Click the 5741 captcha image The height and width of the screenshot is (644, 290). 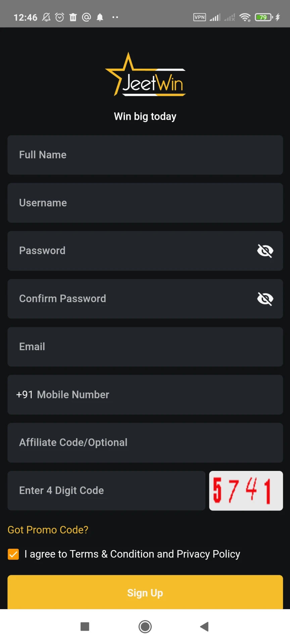point(246,491)
